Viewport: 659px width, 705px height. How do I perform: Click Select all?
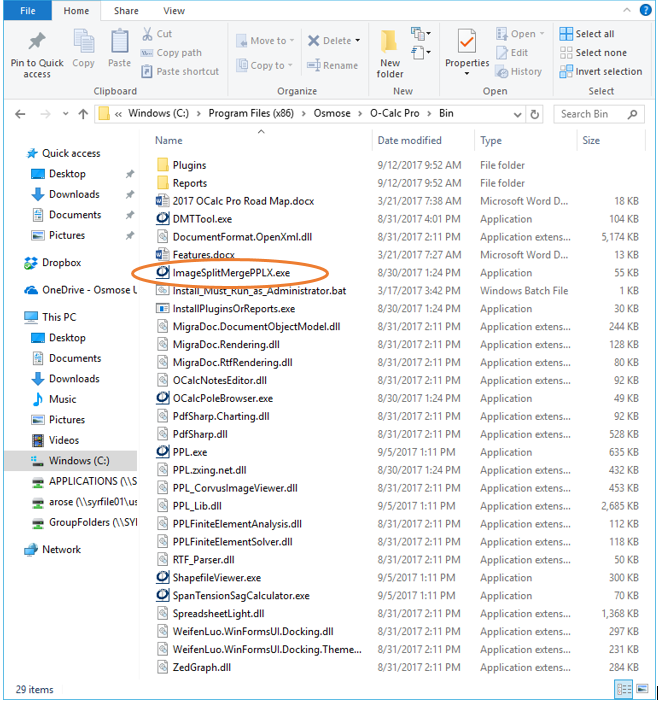tap(587, 34)
